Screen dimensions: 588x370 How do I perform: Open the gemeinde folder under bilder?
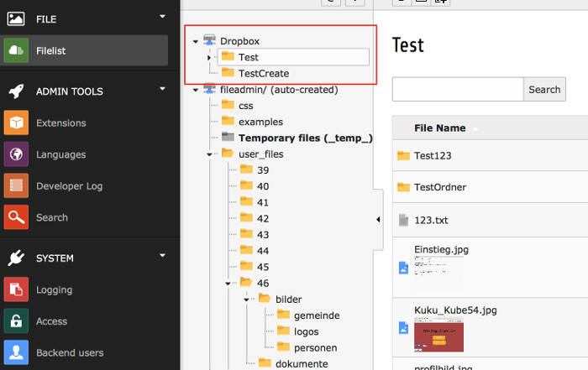tap(316, 315)
